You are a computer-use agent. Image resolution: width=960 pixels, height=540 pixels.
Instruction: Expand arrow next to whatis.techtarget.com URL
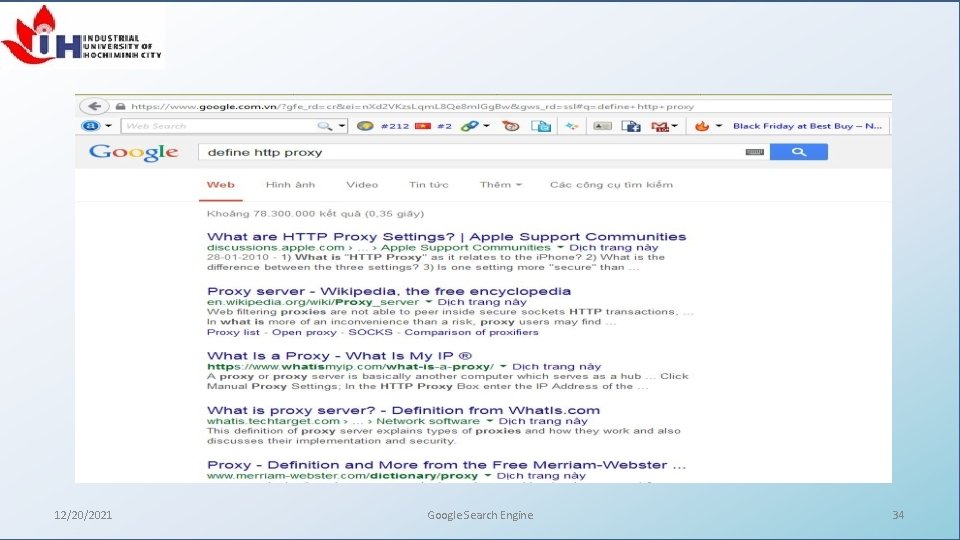coord(490,421)
